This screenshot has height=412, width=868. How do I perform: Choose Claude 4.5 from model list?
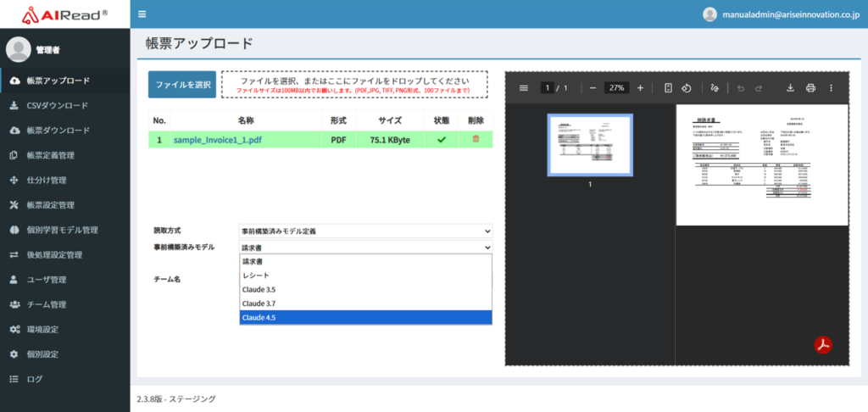coord(365,318)
